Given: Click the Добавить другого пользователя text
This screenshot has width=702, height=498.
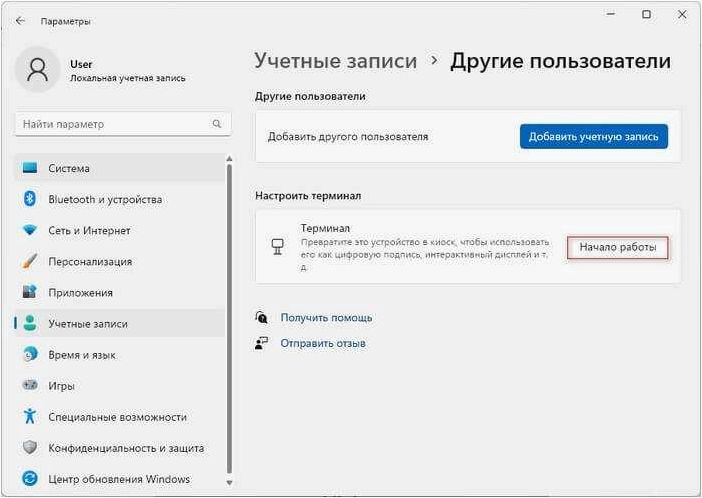Looking at the screenshot, I should [x=348, y=137].
